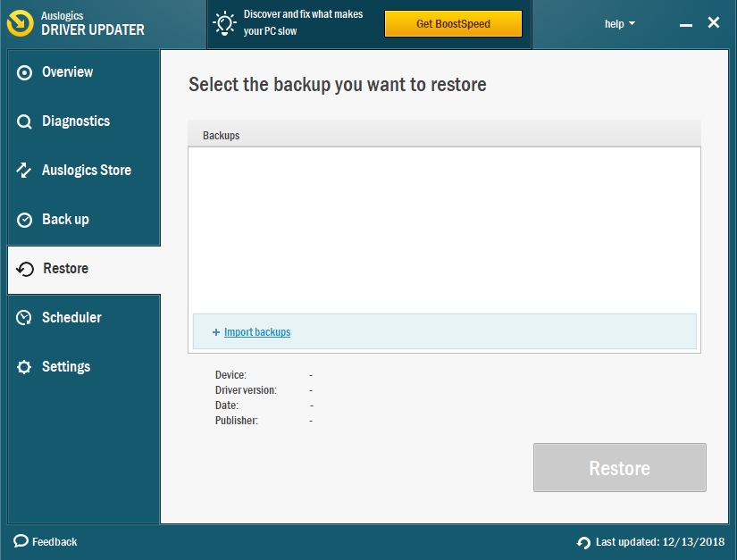Click the Diagnostics magnifying glass icon
The width and height of the screenshot is (737, 560).
25,122
